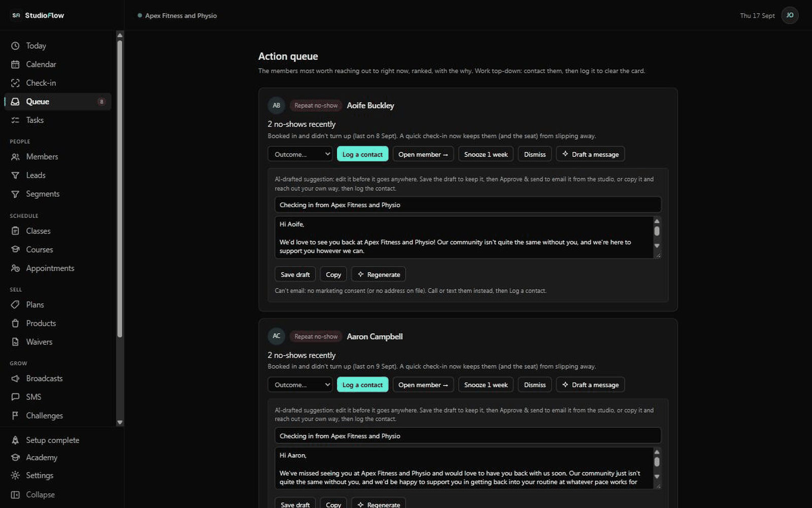Image resolution: width=812 pixels, height=508 pixels.
Task: Click the Courses graduation cap icon
Action: [15, 249]
